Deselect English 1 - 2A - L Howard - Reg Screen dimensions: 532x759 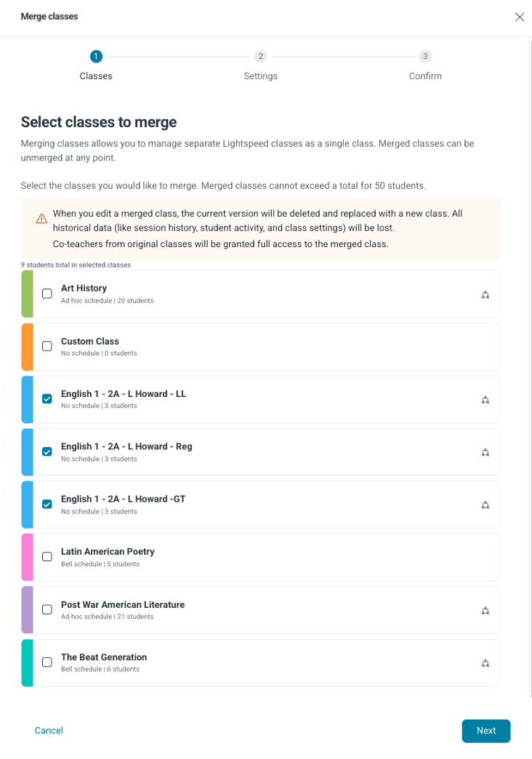coord(47,451)
